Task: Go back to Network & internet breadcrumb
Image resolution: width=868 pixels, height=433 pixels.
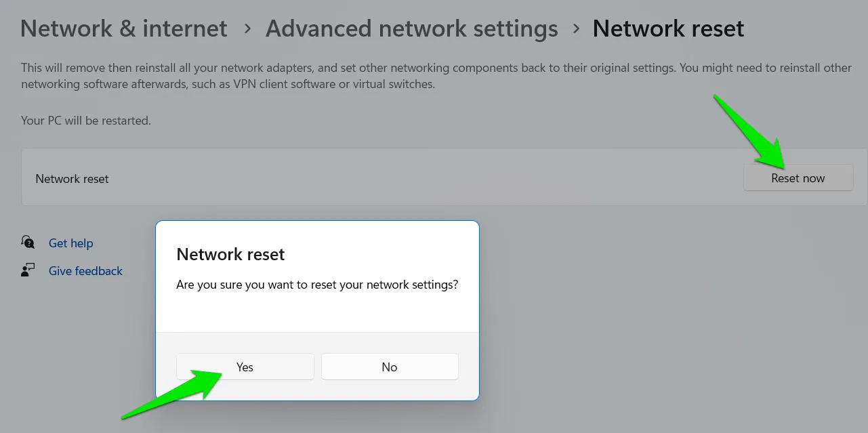Action: coord(124,28)
